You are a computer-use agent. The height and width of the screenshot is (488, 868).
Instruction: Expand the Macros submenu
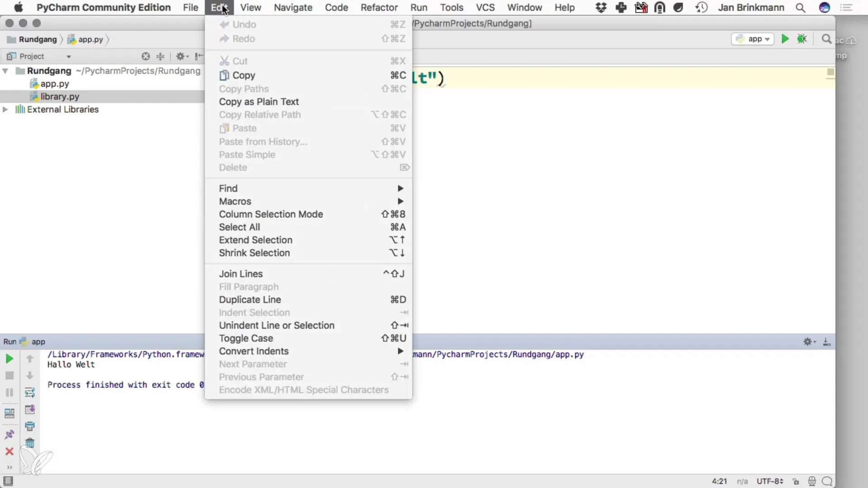tap(309, 202)
